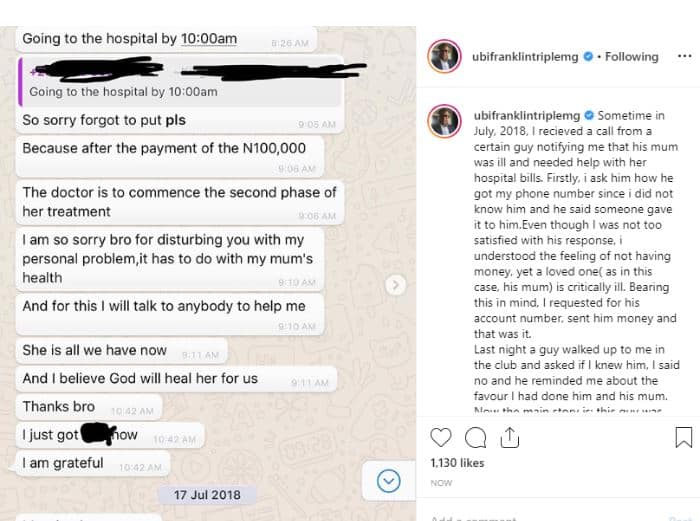
Task: Tap the scroll-to-bottom chevron button
Action: [388, 481]
